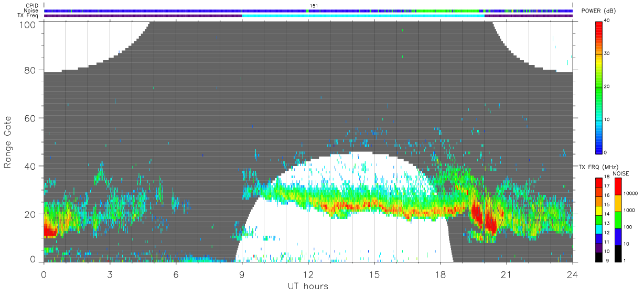Screen dimensions: 644x297
Task: Click the 14 label on TX FRQ legend
Action: 606,214
